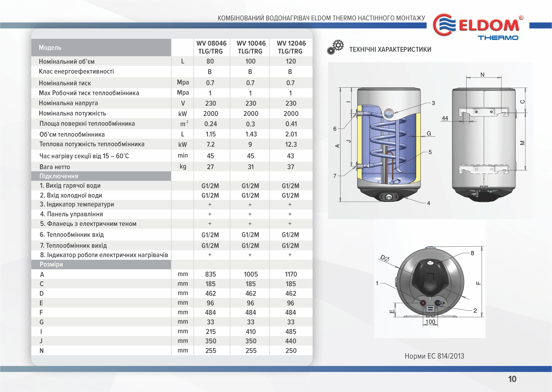Click '2. Вхід холодної води' row label

(x=71, y=195)
